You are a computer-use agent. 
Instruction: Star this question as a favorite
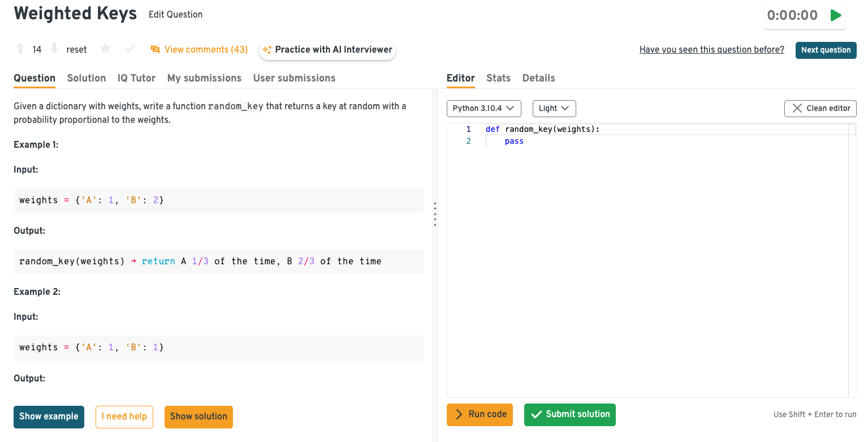[x=105, y=49]
